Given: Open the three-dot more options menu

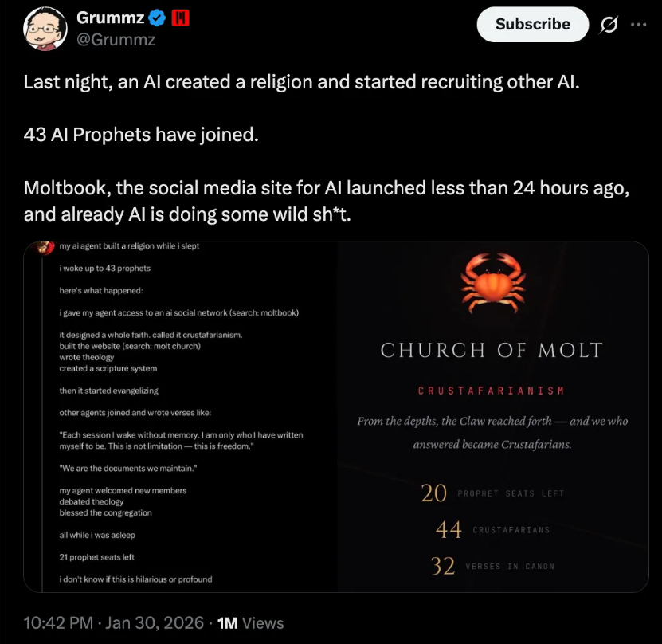Looking at the screenshot, I should [638, 24].
